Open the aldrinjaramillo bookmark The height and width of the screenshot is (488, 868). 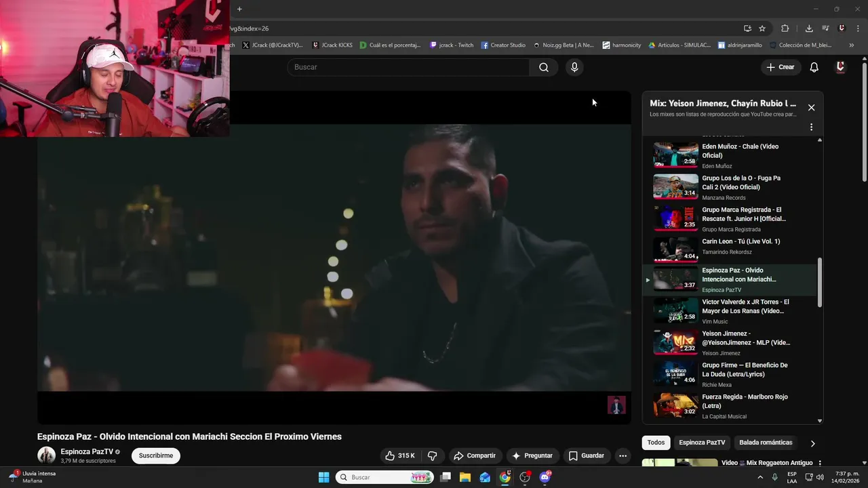click(740, 45)
